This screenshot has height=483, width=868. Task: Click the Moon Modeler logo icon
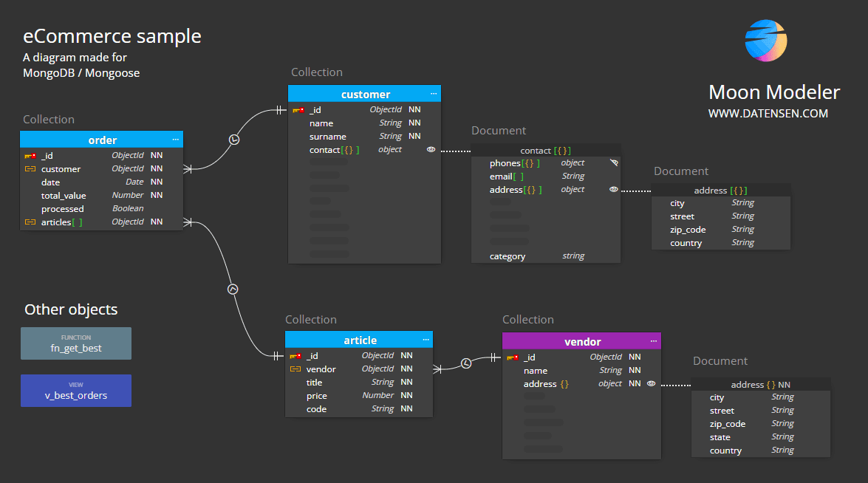pos(766,41)
